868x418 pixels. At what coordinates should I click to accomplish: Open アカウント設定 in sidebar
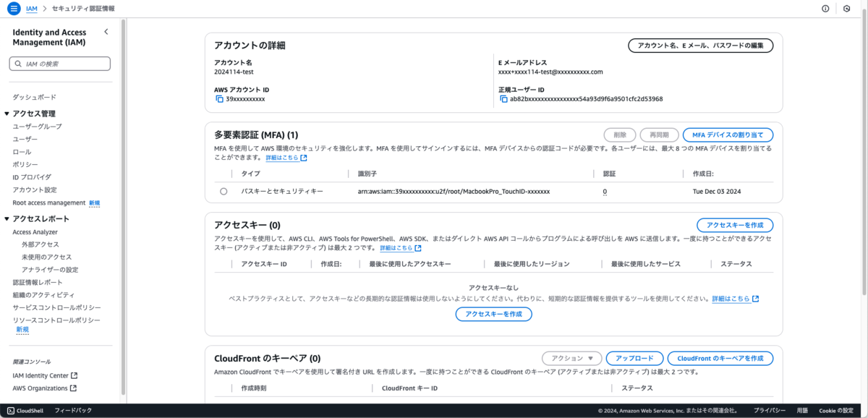tap(34, 189)
